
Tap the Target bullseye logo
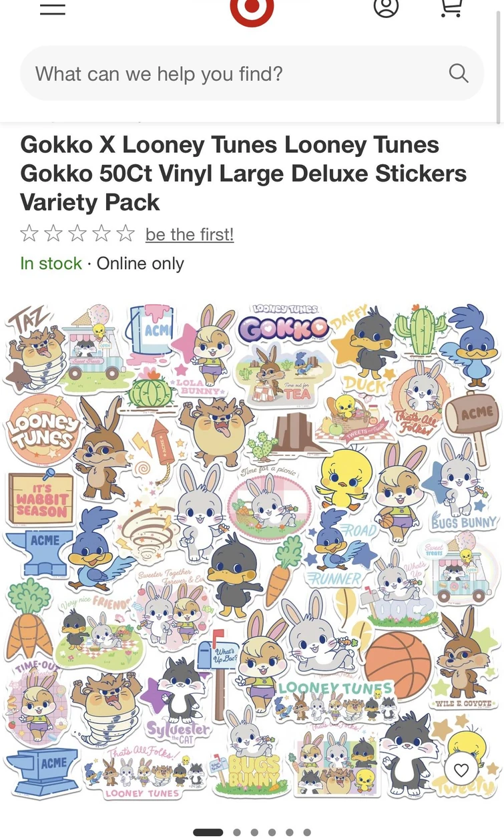point(252,10)
